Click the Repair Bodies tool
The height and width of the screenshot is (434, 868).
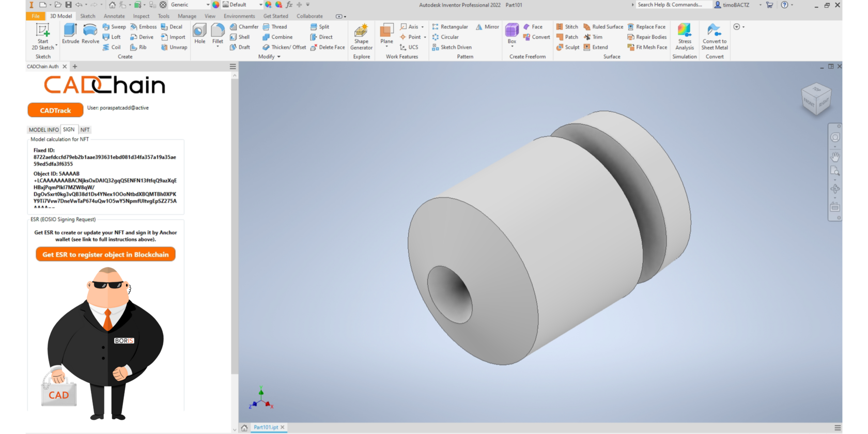click(647, 37)
